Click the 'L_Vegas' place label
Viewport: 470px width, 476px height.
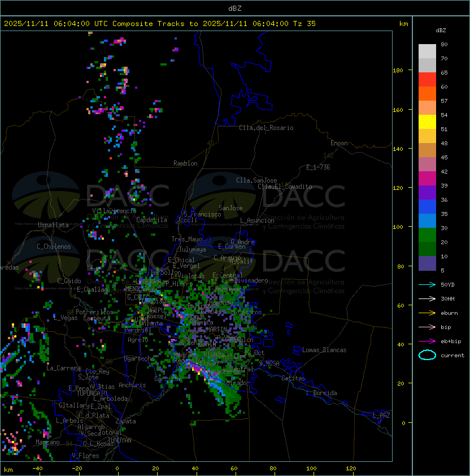(x=66, y=318)
